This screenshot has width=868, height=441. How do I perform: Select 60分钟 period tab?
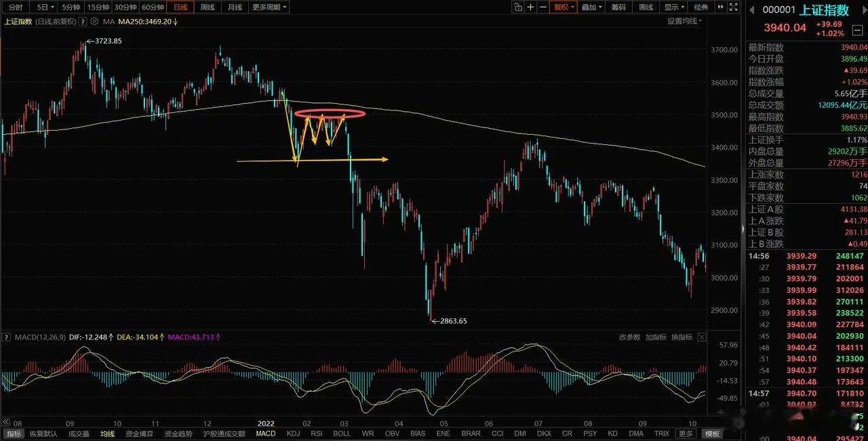click(x=153, y=7)
